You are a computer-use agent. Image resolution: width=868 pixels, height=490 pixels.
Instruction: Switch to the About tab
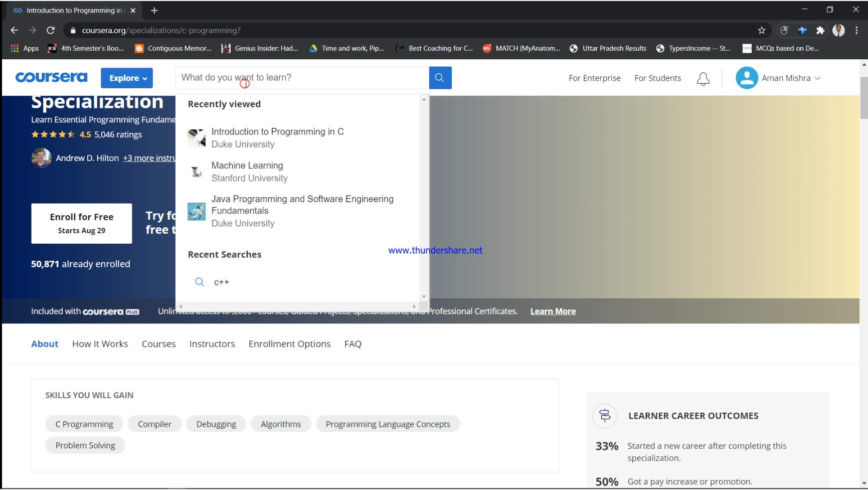pos(45,344)
